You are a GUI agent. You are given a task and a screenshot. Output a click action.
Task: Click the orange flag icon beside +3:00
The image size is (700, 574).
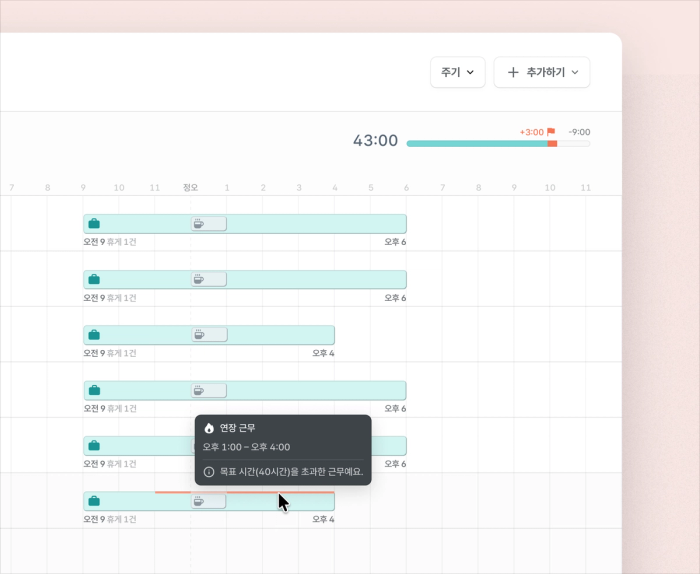(x=551, y=132)
